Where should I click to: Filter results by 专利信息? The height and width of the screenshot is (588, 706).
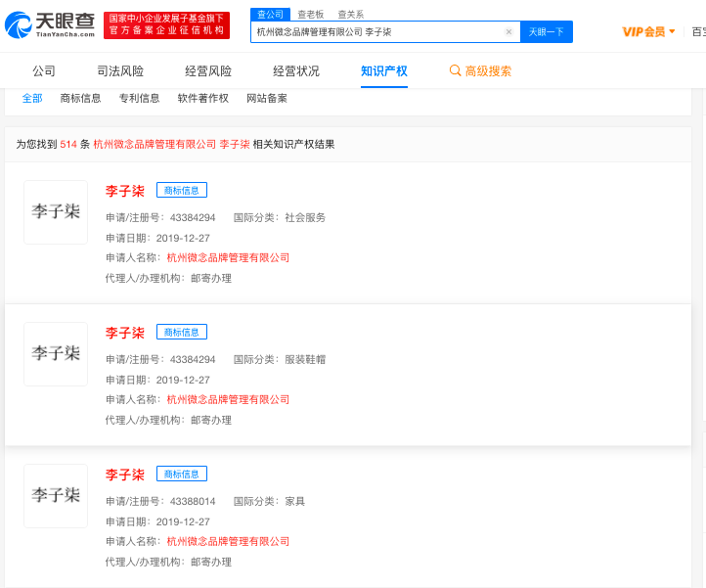coord(139,98)
